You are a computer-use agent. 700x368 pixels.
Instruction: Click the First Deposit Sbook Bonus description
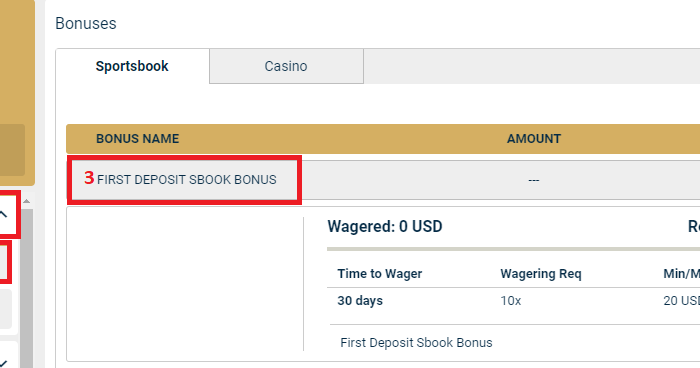pyautogui.click(x=417, y=343)
